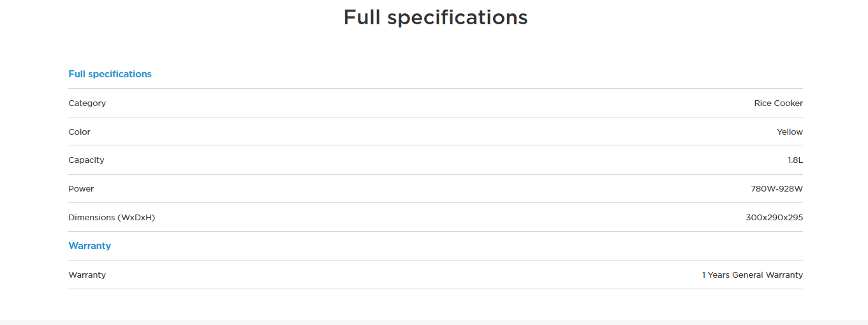Viewport: 868px width, 325px height.
Task: Click the divider line under the Warranty row
Action: tap(436, 289)
